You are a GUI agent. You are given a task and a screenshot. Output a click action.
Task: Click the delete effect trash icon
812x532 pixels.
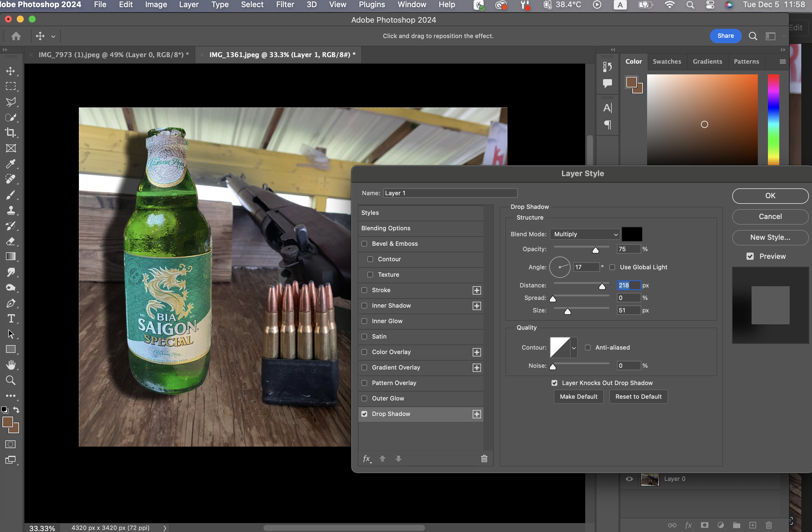pos(484,459)
